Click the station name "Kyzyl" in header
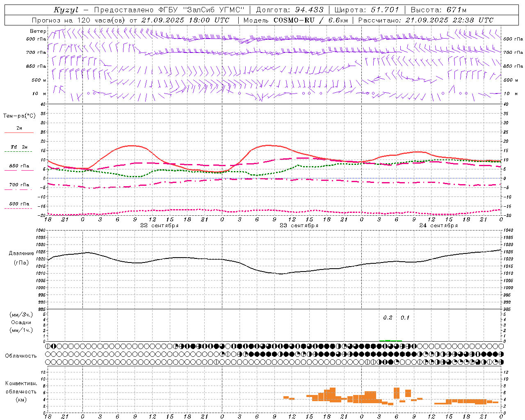 [66, 10]
